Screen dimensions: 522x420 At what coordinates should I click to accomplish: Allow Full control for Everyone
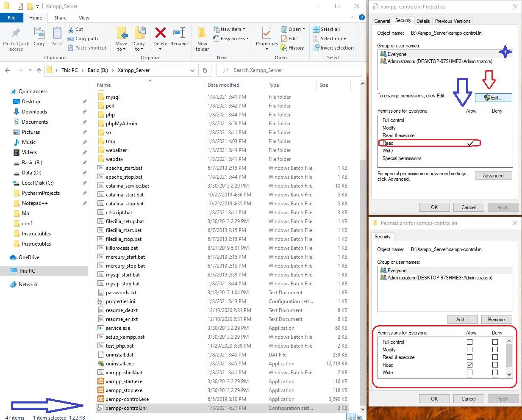point(469,342)
